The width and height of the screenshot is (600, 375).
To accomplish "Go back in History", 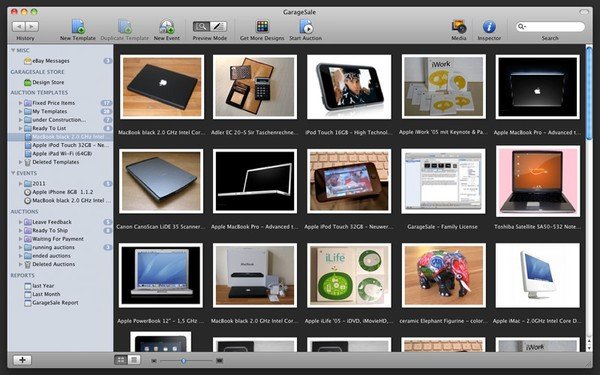I will (x=19, y=26).
